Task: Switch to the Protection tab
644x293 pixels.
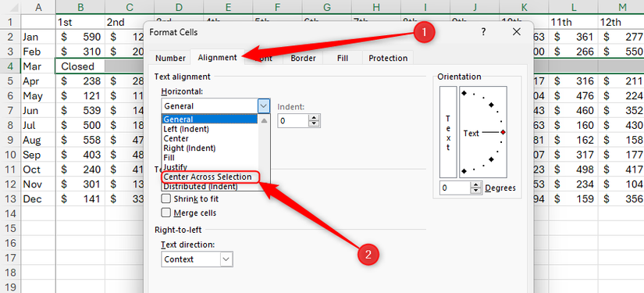Action: pyautogui.click(x=388, y=58)
